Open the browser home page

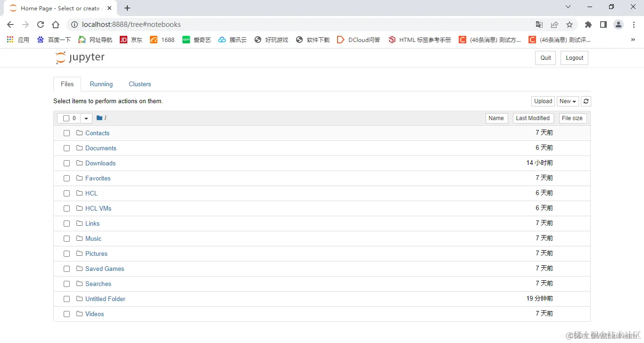[56, 24]
